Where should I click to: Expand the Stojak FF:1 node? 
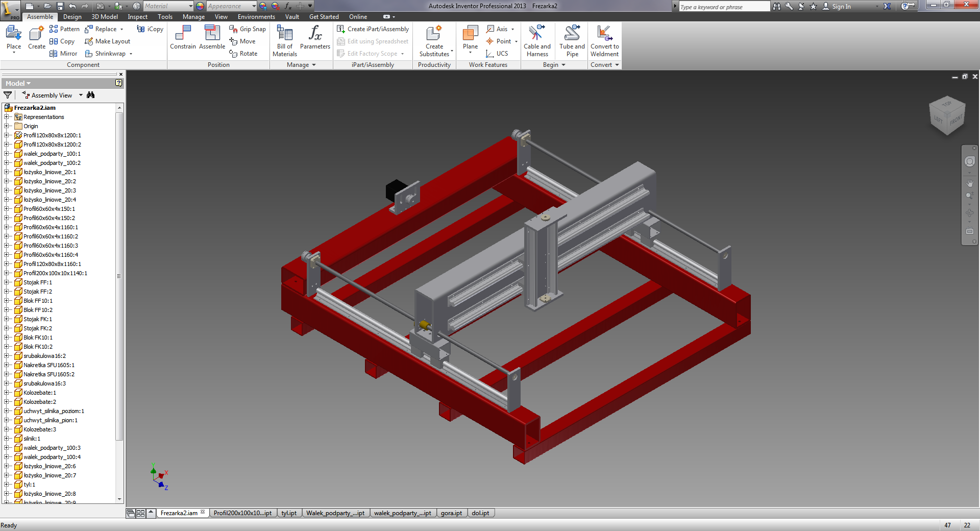tap(7, 282)
